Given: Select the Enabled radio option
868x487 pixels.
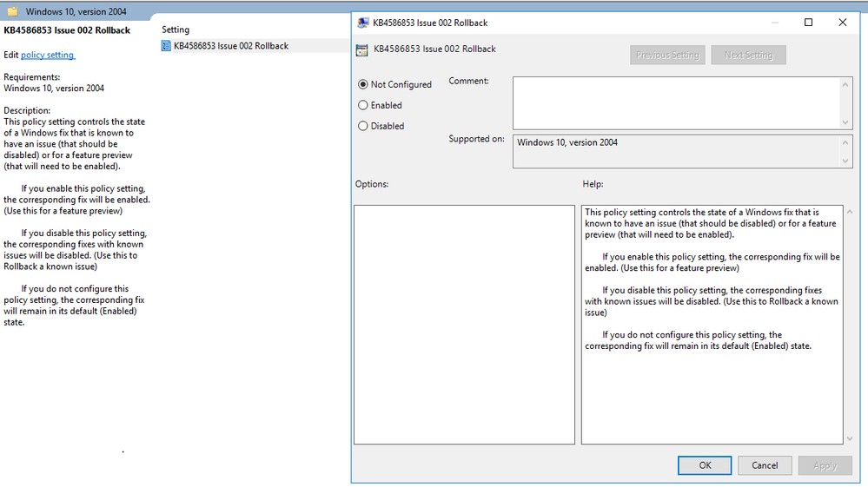Looking at the screenshot, I should tap(363, 105).
